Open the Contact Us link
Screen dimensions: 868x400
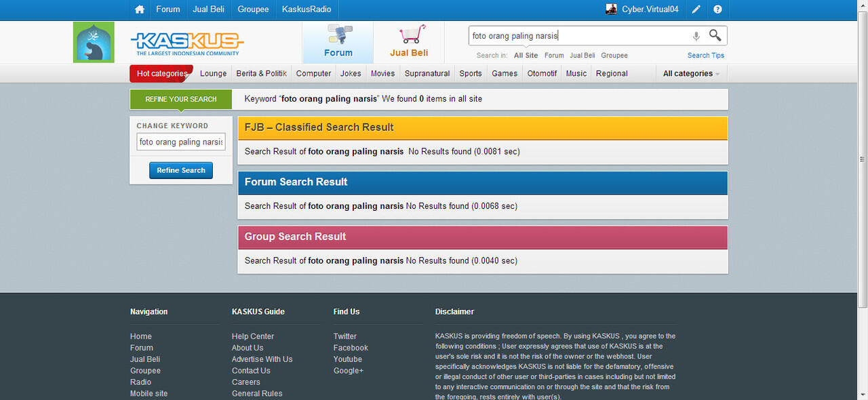[x=251, y=371]
